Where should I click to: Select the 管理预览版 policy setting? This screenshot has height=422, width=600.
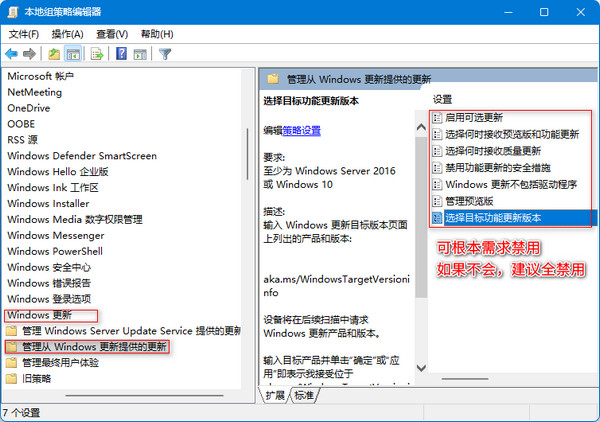[473, 201]
